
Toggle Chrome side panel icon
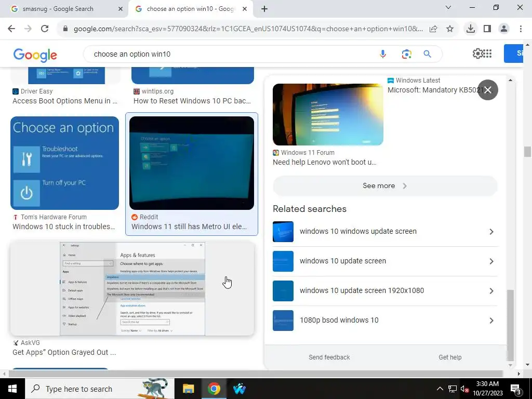487,29
